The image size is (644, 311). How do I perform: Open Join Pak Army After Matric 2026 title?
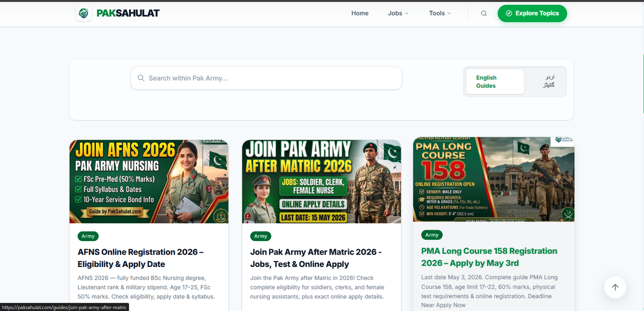(316, 258)
